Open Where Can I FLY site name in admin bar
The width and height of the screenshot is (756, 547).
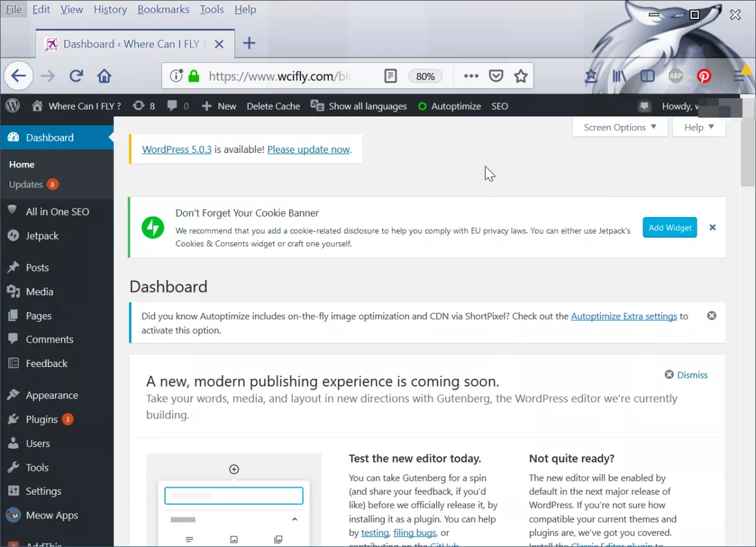coord(77,106)
